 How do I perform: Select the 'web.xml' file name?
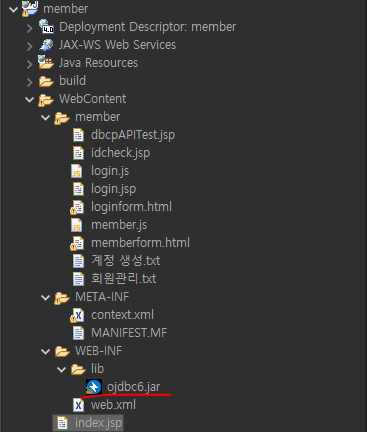tap(113, 405)
